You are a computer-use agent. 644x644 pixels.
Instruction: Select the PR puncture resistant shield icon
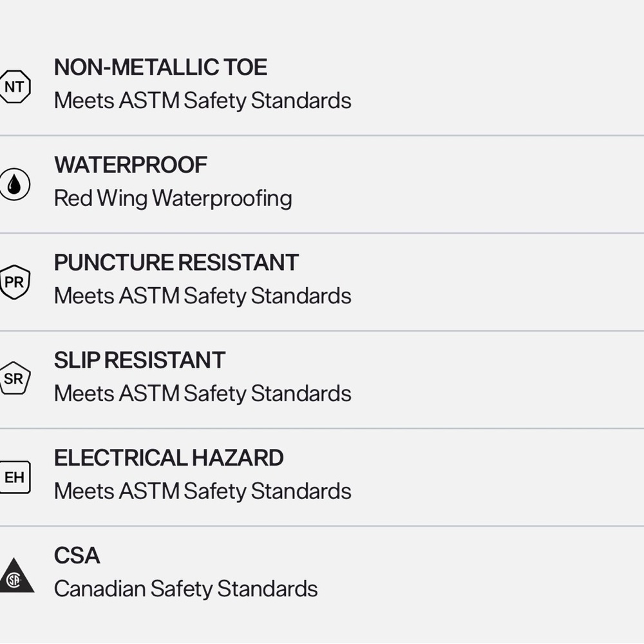pyautogui.click(x=15, y=282)
